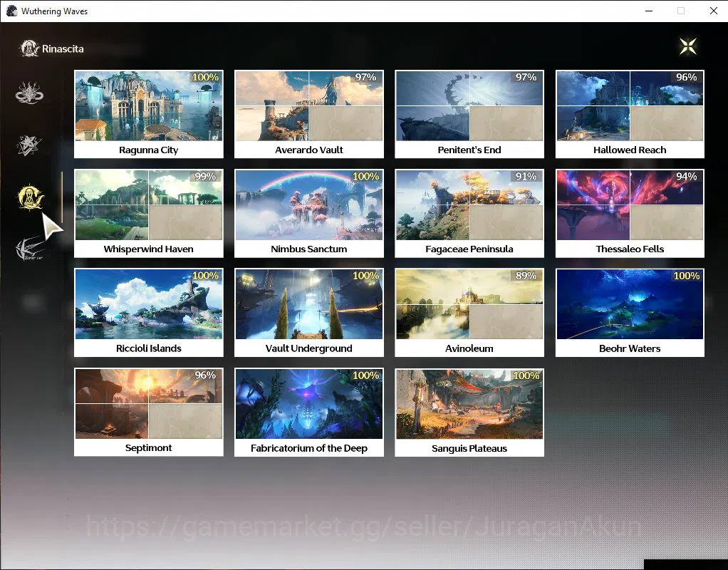The image size is (728, 570).
Task: Open the Thessaleo Fells area card
Action: coord(630,213)
